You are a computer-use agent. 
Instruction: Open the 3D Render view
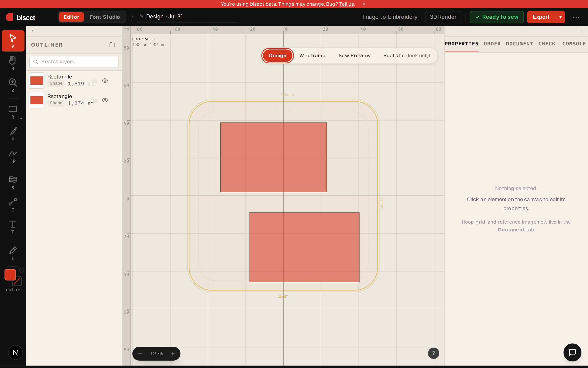(x=443, y=17)
